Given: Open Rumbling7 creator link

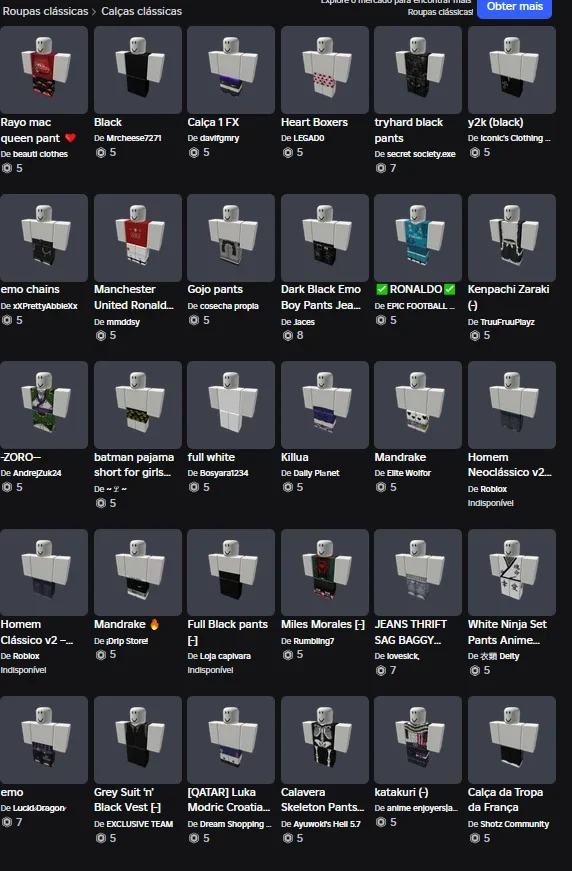Looking at the screenshot, I should click(x=313, y=641).
